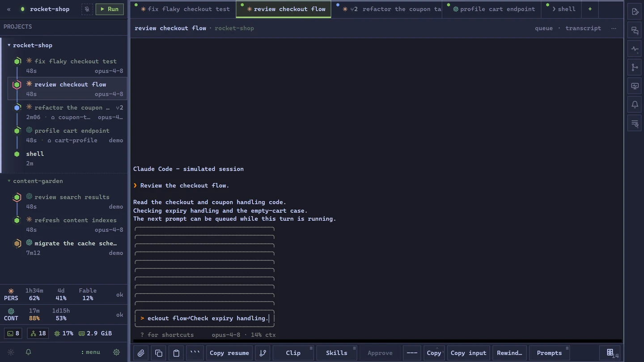Collapse the rocket-shop project tree
The width and height of the screenshot is (644, 362).
click(x=9, y=45)
